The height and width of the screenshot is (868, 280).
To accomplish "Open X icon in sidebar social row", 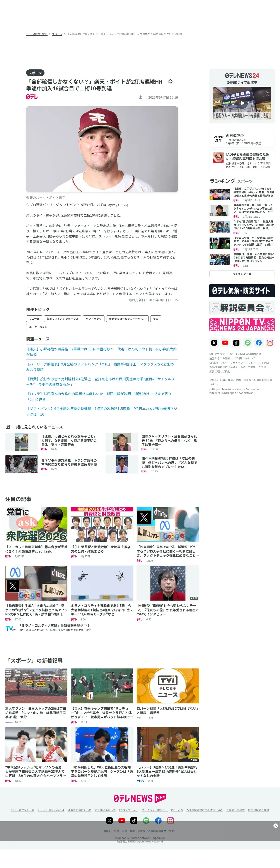I will (214, 343).
